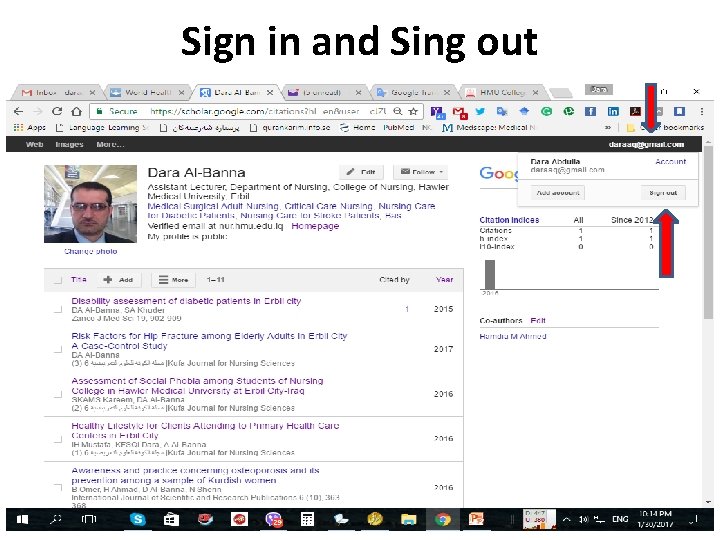Open Task View in the taskbar
This screenshot has height=540, width=720.
(x=89, y=519)
